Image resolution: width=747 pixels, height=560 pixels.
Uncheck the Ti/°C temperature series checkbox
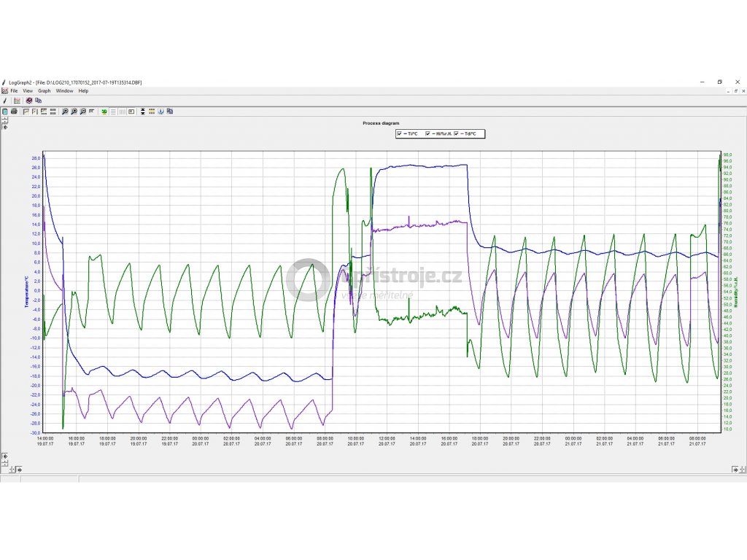point(399,134)
